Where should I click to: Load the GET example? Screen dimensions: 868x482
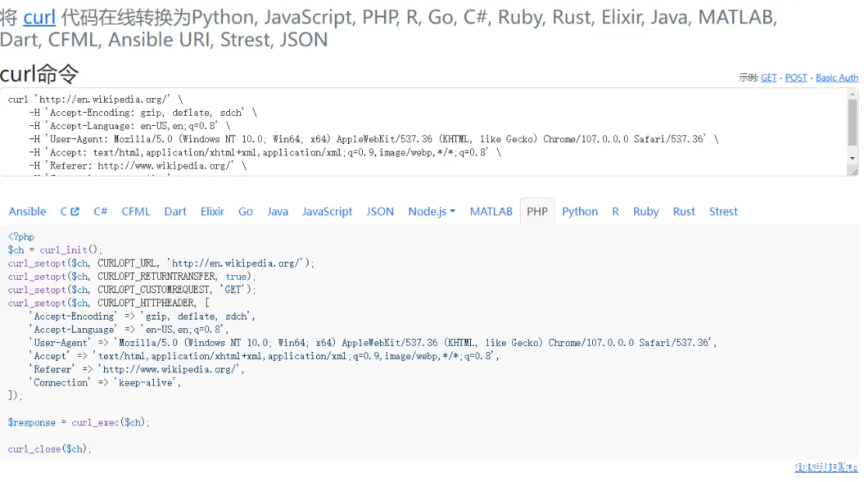[769, 78]
